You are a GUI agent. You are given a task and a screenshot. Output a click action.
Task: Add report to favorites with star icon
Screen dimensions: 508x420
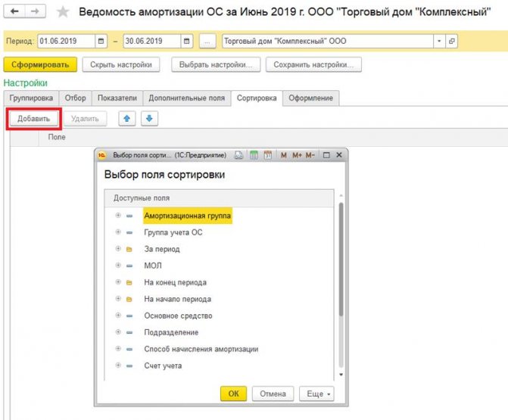coord(63,12)
